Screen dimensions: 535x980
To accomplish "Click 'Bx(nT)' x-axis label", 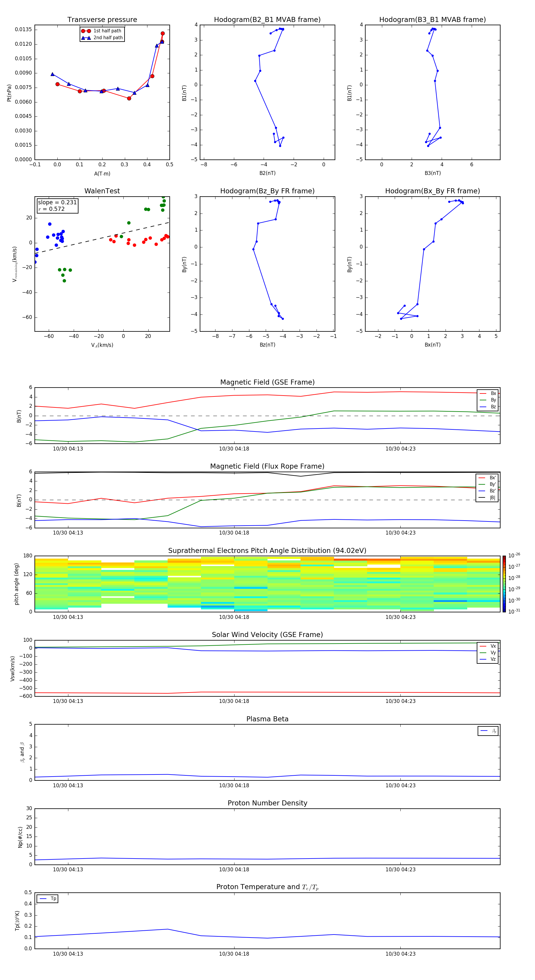I will (432, 345).
